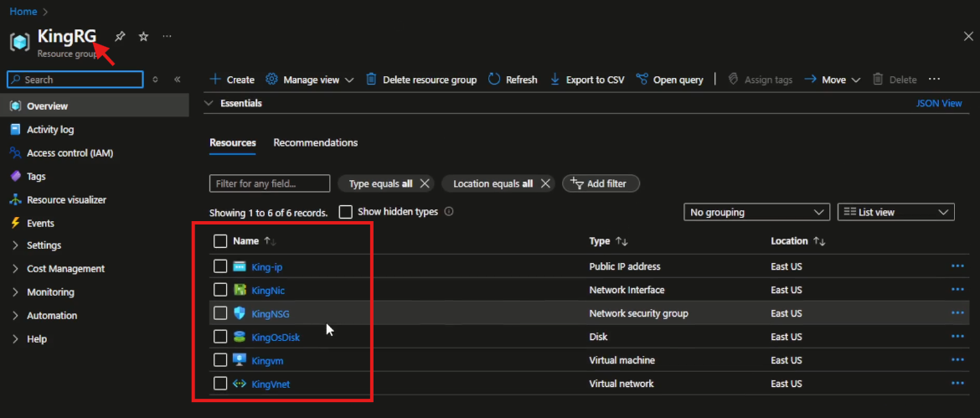This screenshot has width=980, height=418.
Task: Select all resources with the header checkbox
Action: click(220, 241)
